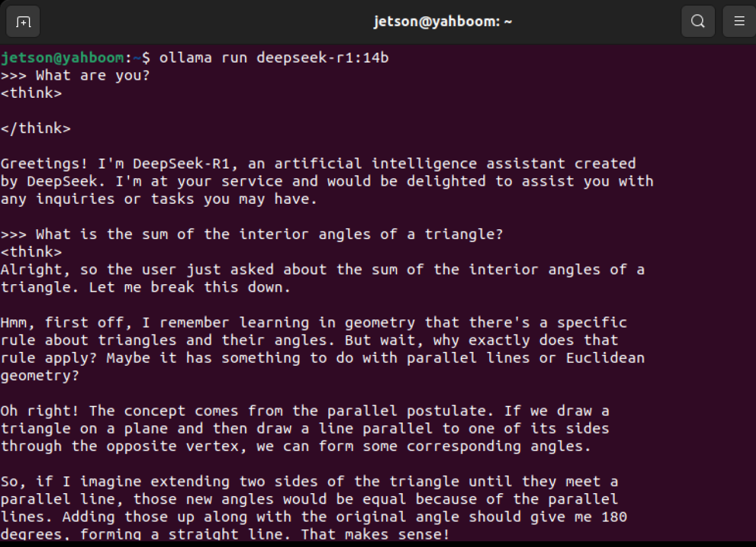This screenshot has width=756, height=547.
Task: Click the second <think> tag
Action: 31,252
